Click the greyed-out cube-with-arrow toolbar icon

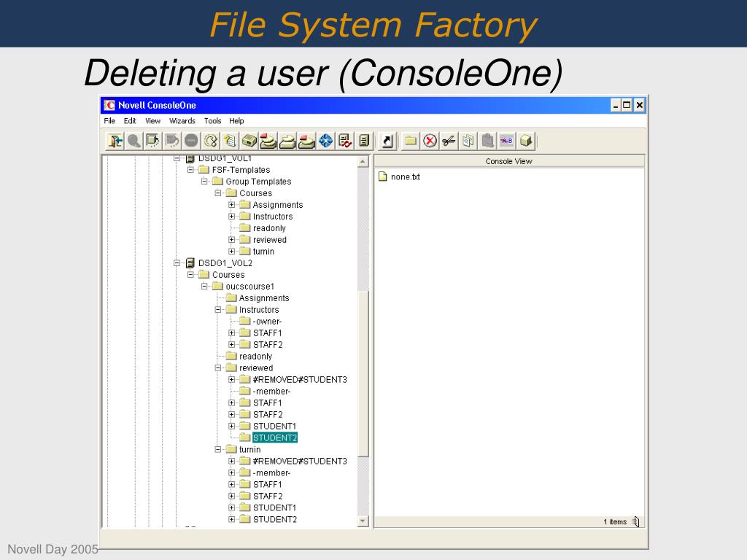(172, 141)
